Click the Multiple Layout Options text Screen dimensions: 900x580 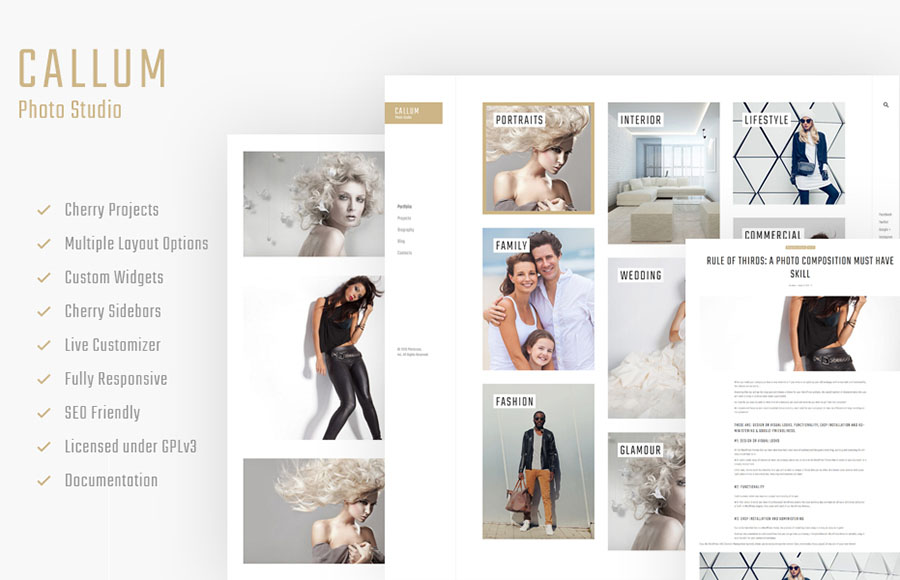point(136,243)
